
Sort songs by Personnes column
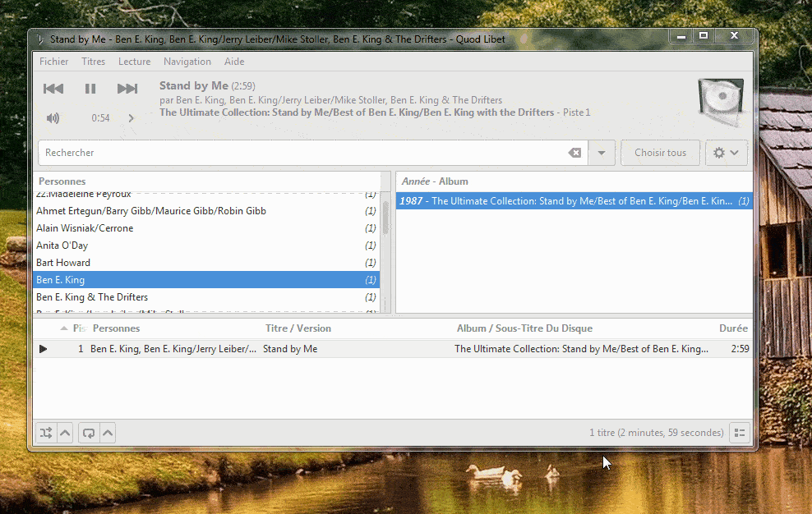coord(174,328)
